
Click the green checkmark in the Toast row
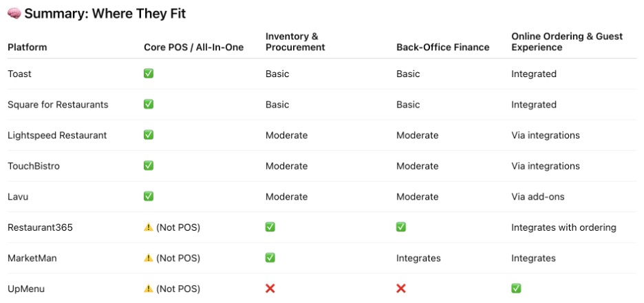click(149, 74)
